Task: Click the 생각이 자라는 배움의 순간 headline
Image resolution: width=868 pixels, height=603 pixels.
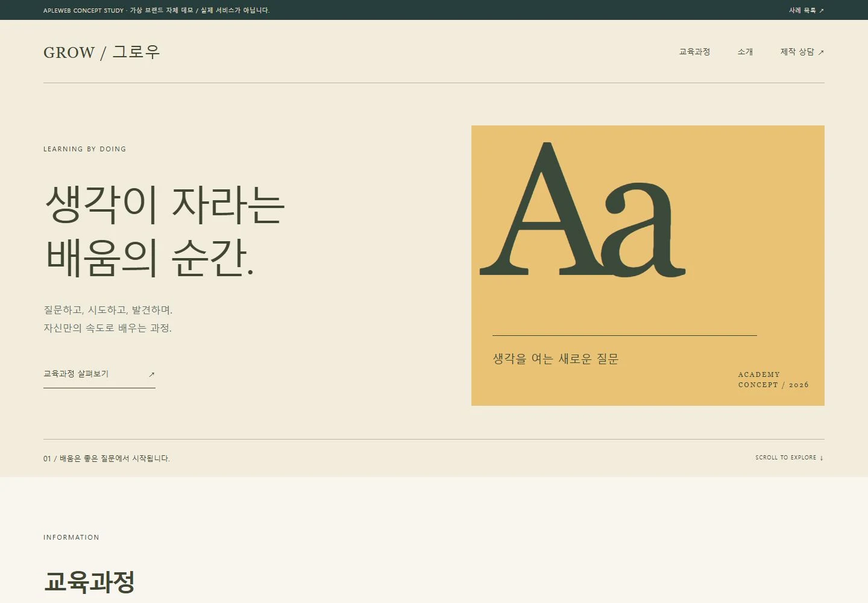Action: click(x=165, y=231)
